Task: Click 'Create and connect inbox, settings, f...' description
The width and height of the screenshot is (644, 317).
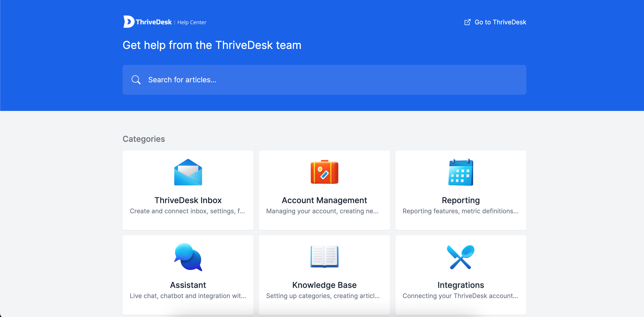Action: coord(187,211)
